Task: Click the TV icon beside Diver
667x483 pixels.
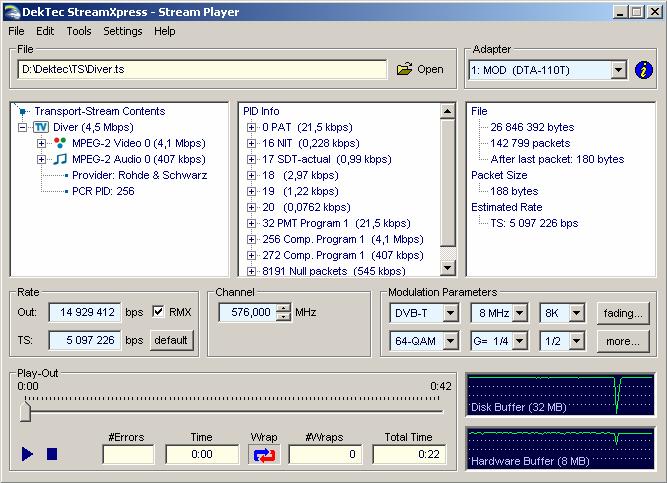Action: tap(40, 127)
